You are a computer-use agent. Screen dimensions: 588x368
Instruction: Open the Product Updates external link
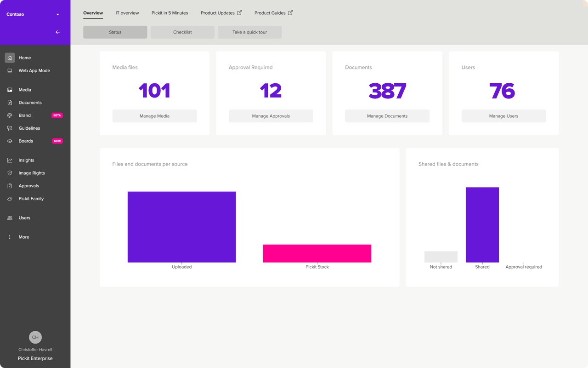click(x=221, y=13)
